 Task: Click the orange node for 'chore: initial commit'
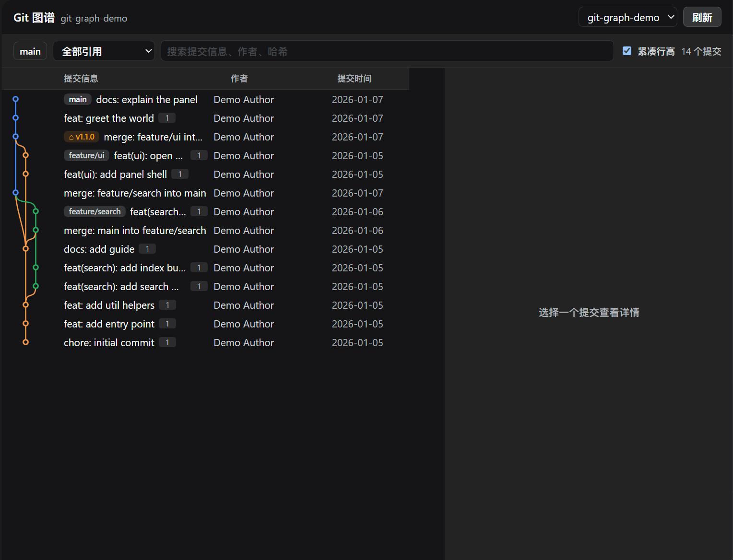(26, 342)
